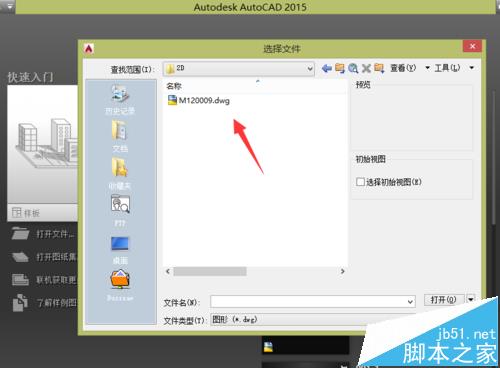Open the Documents shortcut in places sidebar

(x=120, y=136)
